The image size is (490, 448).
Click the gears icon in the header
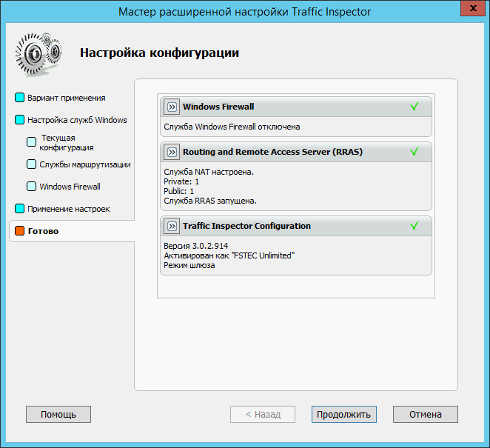click(x=38, y=54)
